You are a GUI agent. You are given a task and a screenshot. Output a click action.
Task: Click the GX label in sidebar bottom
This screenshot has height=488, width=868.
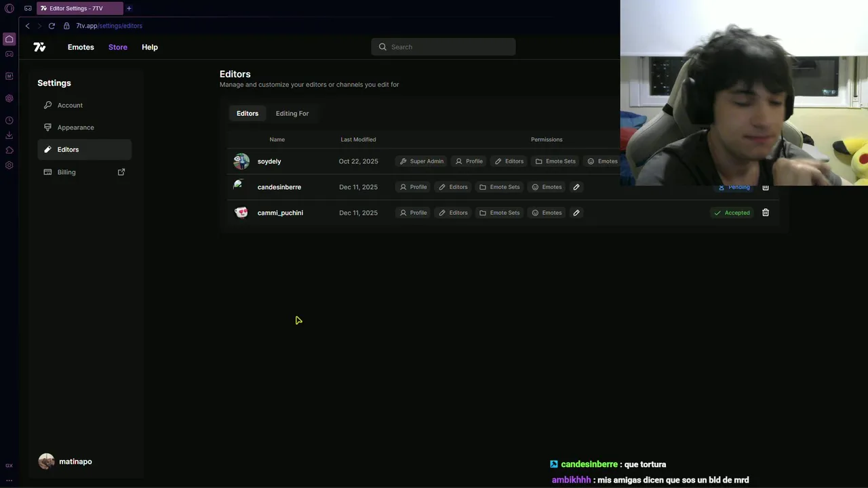[9, 466]
